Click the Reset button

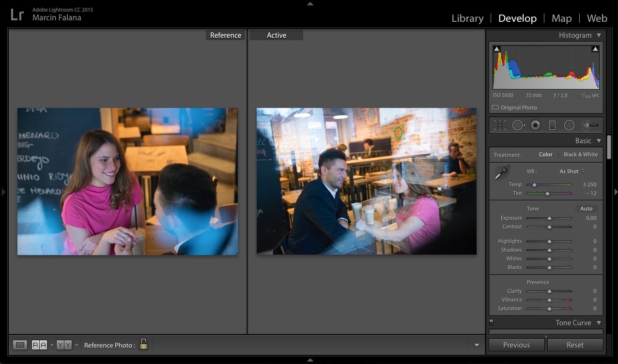pos(575,345)
